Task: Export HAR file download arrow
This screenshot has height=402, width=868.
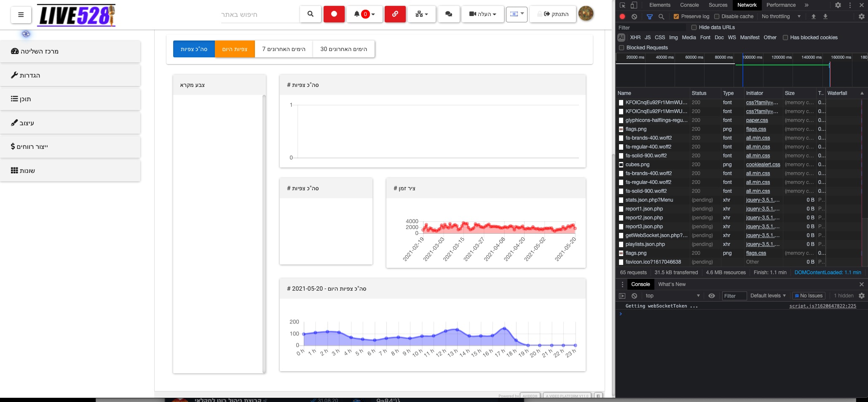Action: tap(825, 16)
